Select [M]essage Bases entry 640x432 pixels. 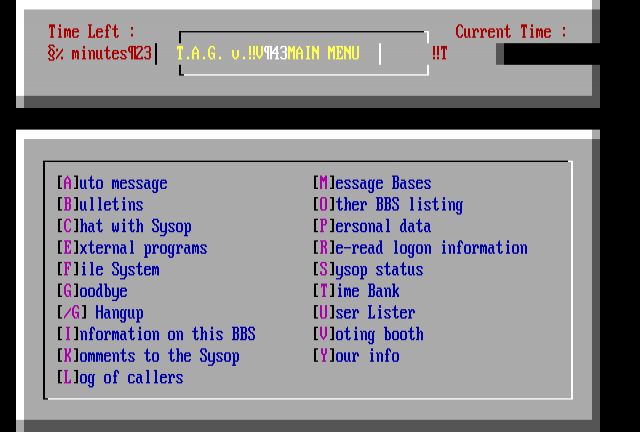point(372,183)
